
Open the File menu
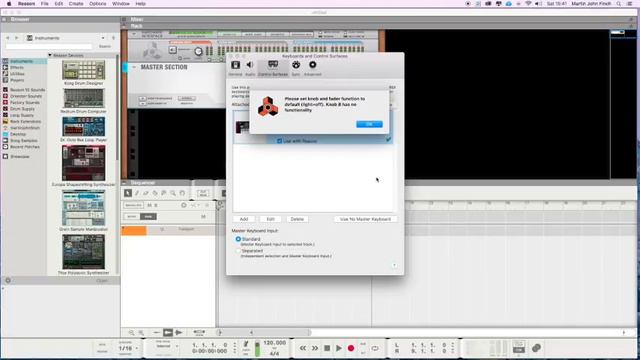pyautogui.click(x=44, y=4)
